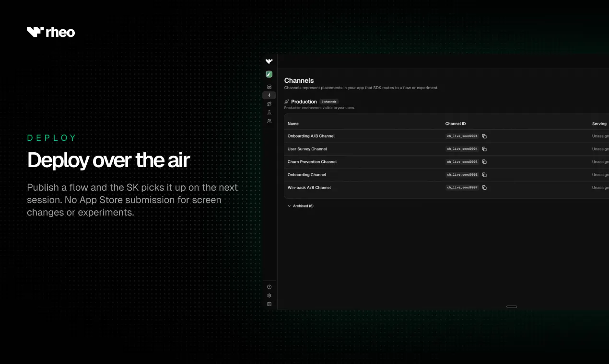Copy channel ID ch_live_seed0002
The height and width of the screenshot is (364, 609).
tap(484, 175)
